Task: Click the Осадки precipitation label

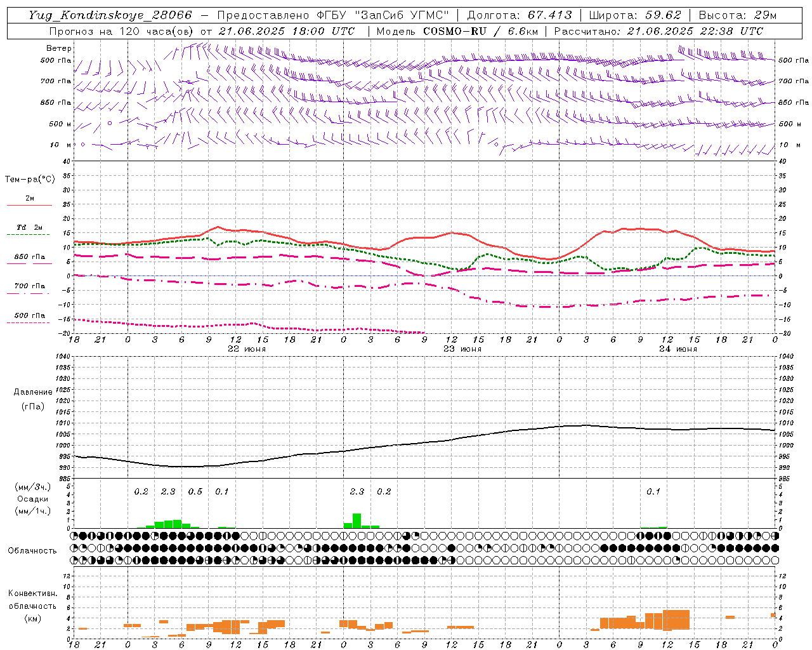Action: coord(33,499)
